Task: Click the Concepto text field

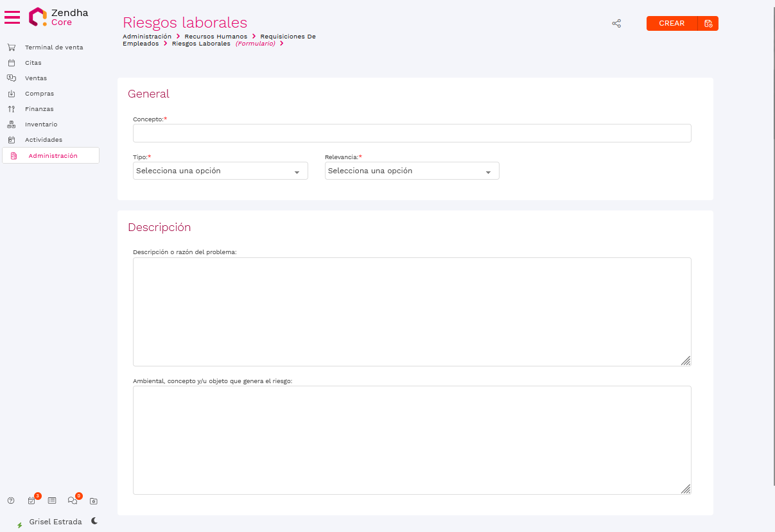Action: point(412,133)
